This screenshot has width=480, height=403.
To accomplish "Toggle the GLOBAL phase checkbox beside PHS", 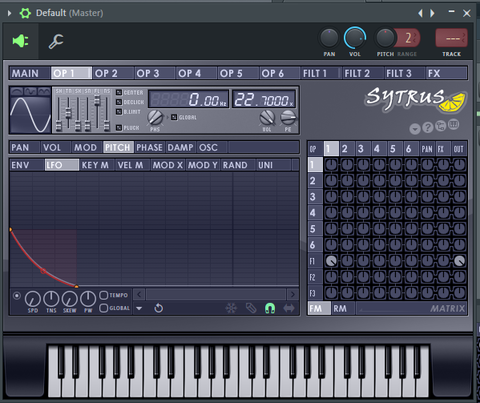I will click(x=174, y=117).
